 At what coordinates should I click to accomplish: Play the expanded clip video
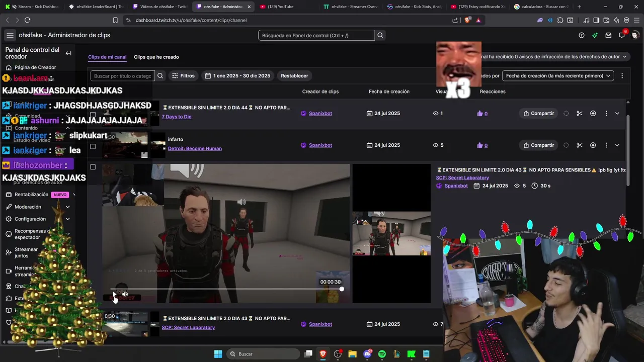click(x=114, y=295)
